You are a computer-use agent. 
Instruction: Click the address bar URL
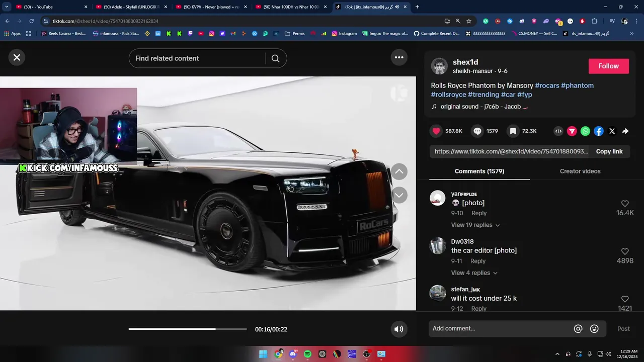click(106, 21)
